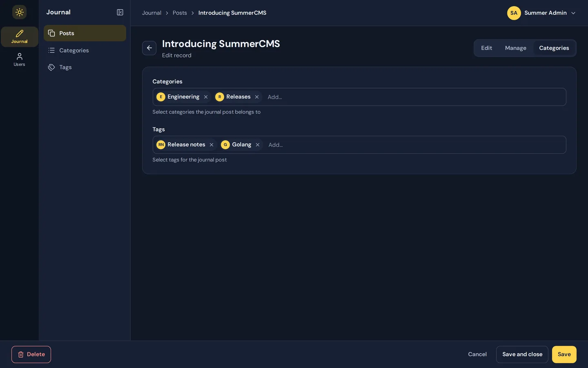Click the RN badge on Release notes
This screenshot has width=588, height=368.
click(x=161, y=145)
